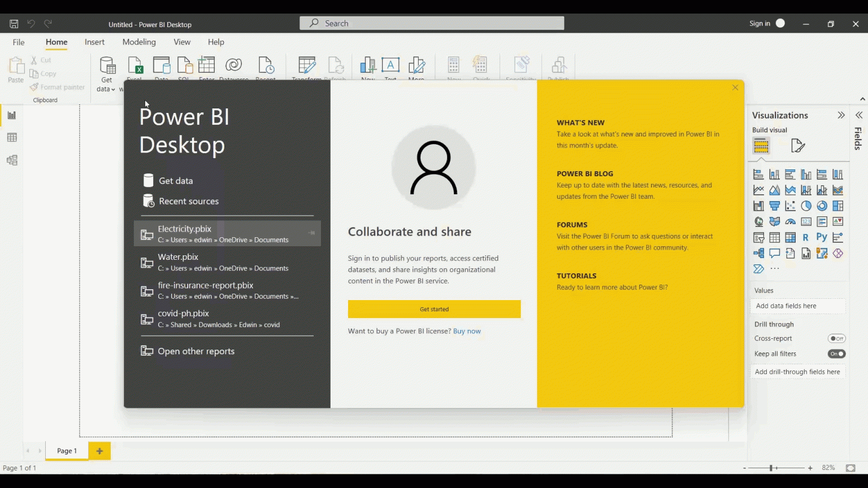Open the Modeling ribbon tab
Screen dimensions: 868x488
(139, 42)
